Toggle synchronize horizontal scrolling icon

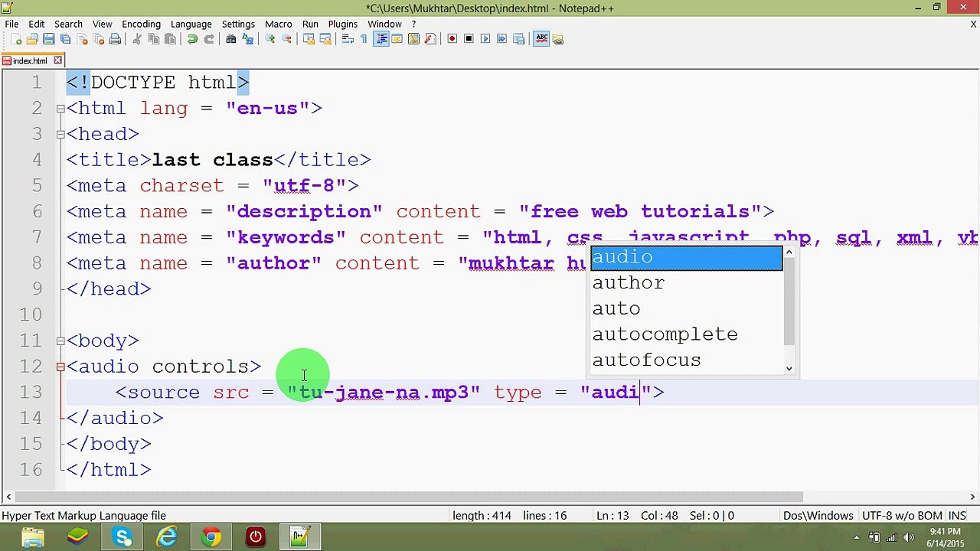point(325,39)
